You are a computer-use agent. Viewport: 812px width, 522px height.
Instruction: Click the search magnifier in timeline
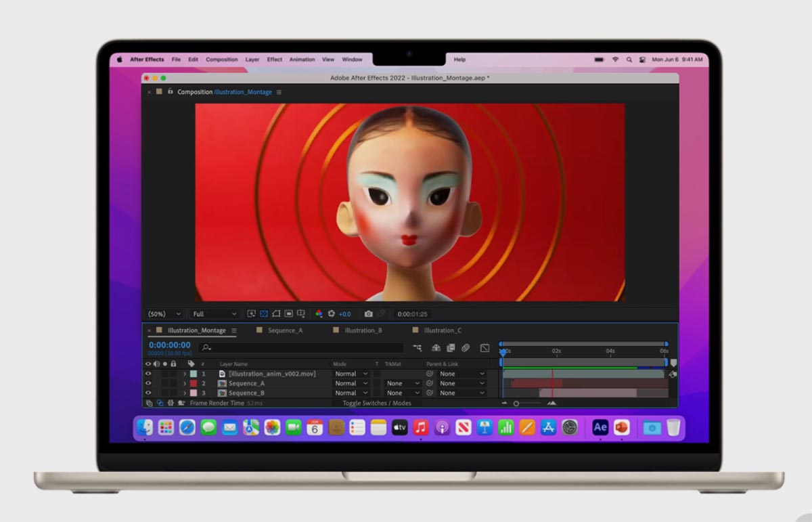coord(206,348)
